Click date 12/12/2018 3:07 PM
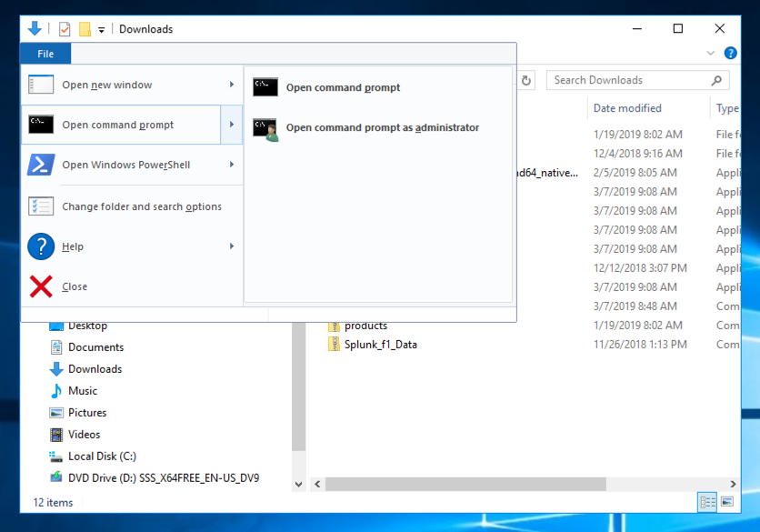This screenshot has width=760, height=532. pyautogui.click(x=640, y=268)
